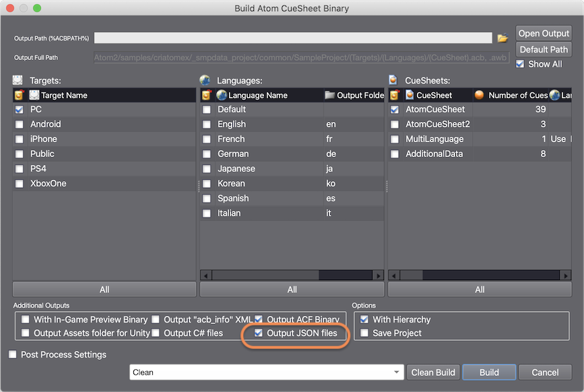Image resolution: width=584 pixels, height=392 pixels.
Task: Click the Targets panel header icon
Action: 18,80
